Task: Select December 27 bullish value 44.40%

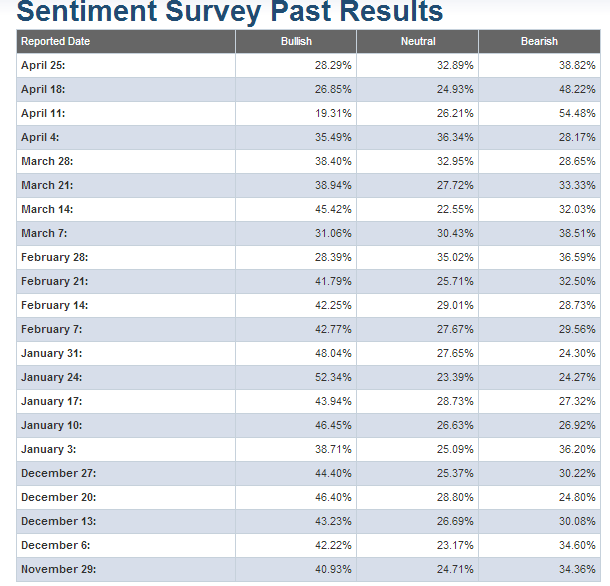Action: tap(333, 473)
